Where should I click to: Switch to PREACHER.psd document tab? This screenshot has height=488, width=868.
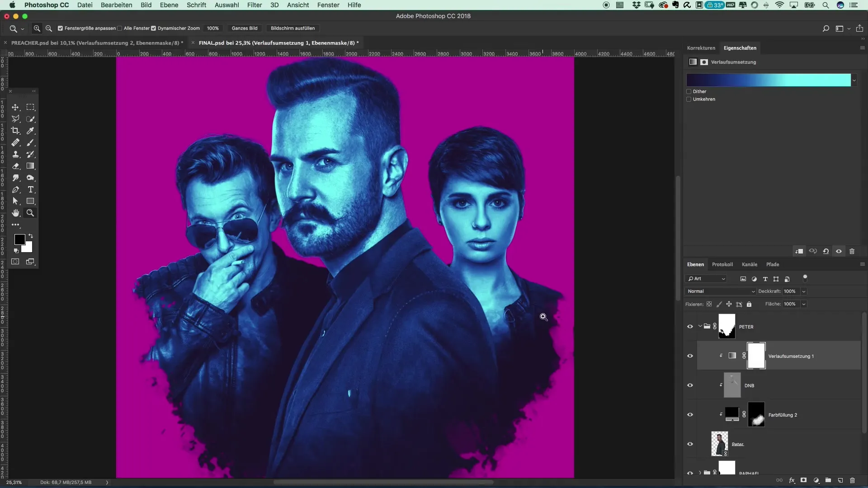click(97, 43)
